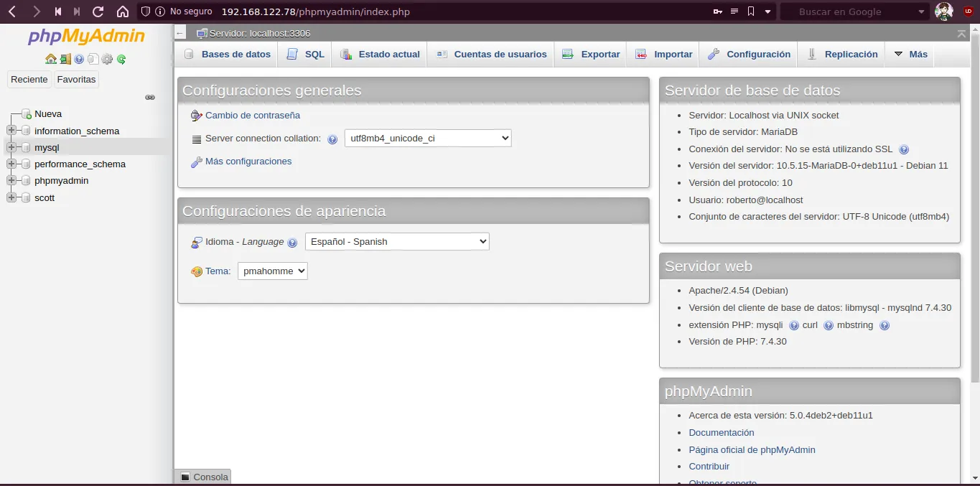Click browser reload button
The width and height of the screenshot is (980, 486).
coord(98,11)
